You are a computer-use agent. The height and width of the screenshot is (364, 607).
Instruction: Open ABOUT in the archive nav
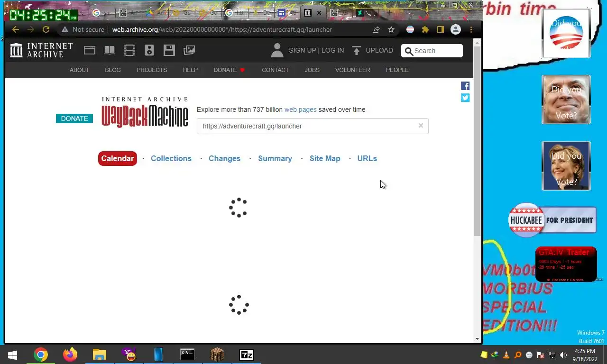tap(79, 70)
